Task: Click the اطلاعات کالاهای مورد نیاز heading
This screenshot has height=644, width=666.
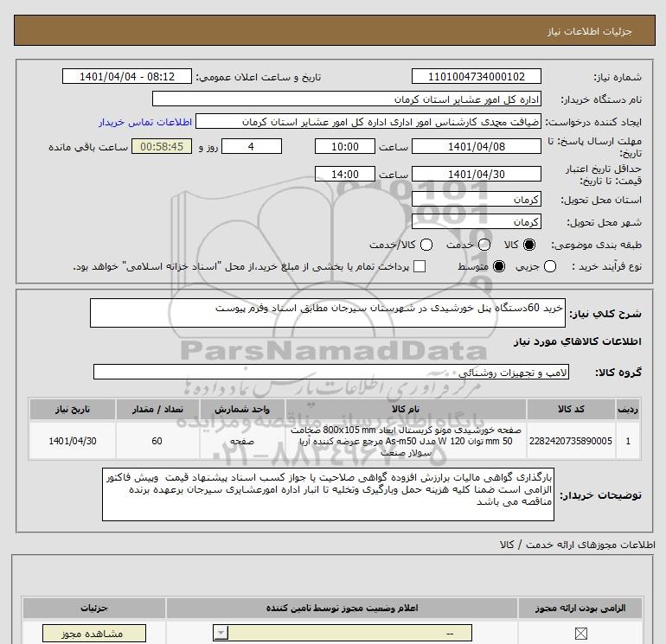Action: click(577, 341)
